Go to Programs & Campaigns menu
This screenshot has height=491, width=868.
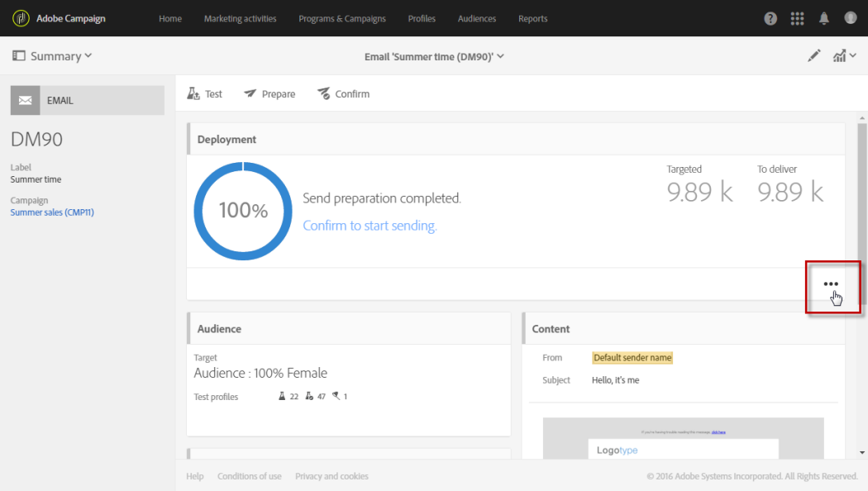[x=340, y=18]
